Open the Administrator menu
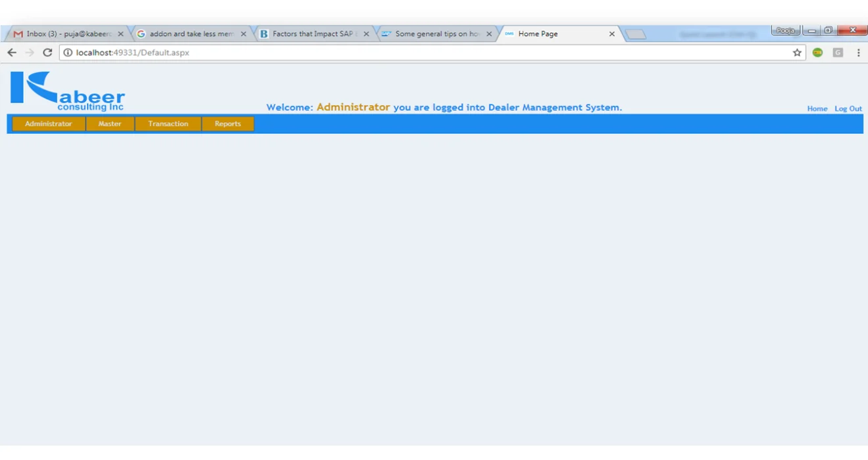The width and height of the screenshot is (868, 460). (x=48, y=124)
